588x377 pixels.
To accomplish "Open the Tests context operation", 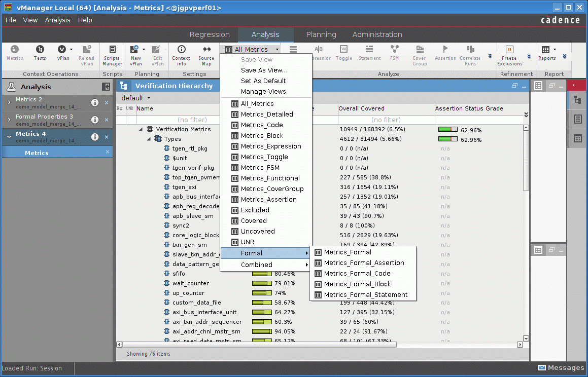I will click(40, 52).
